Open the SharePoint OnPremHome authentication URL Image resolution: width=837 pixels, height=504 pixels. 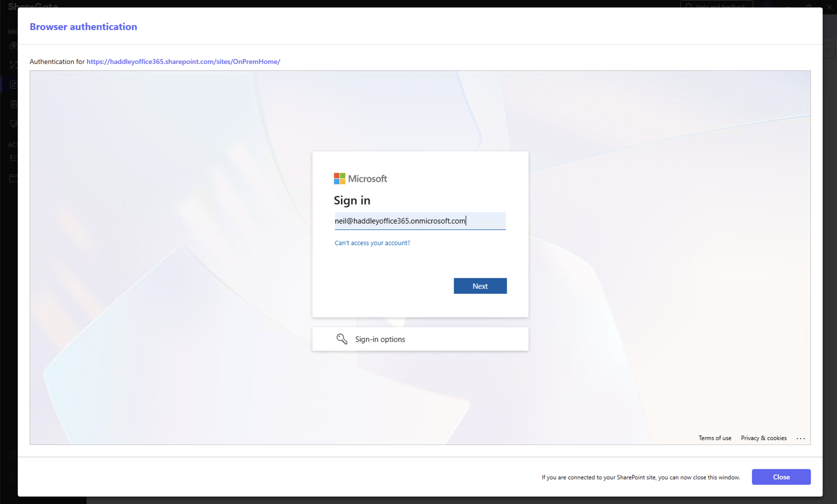pyautogui.click(x=183, y=62)
